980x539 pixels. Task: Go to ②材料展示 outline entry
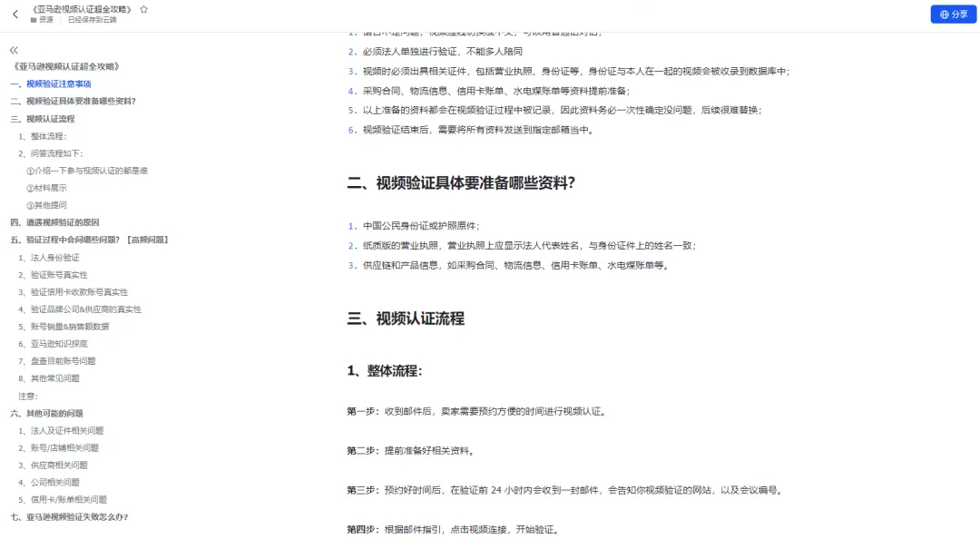46,188
